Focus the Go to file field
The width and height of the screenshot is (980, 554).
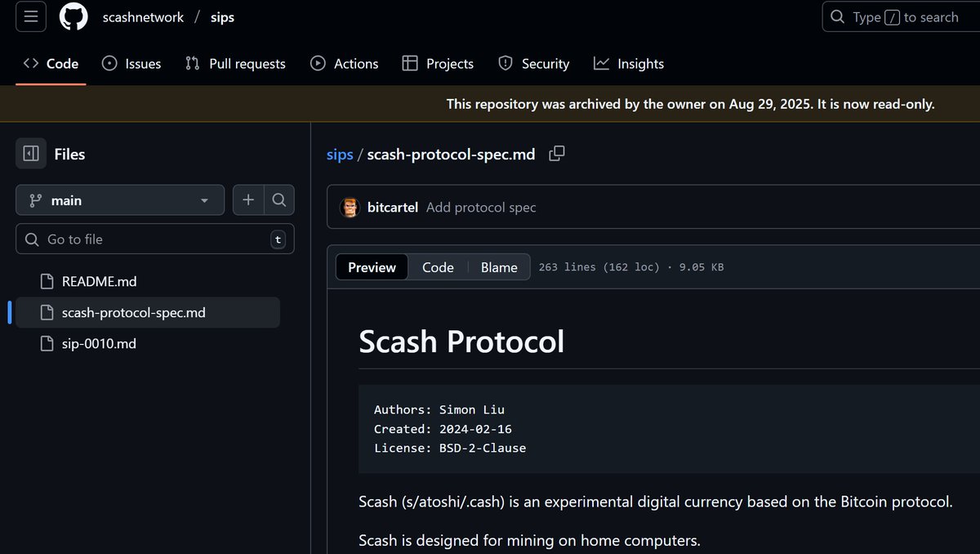click(x=155, y=239)
